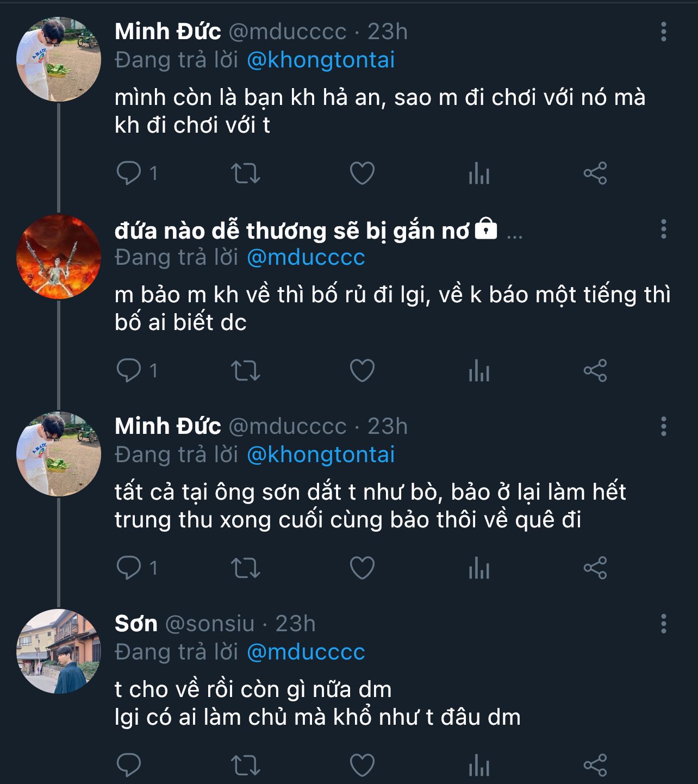698x784 pixels.
Task: Like Minh Đức's tweet about 'bạn kh hả an'
Action: [362, 173]
